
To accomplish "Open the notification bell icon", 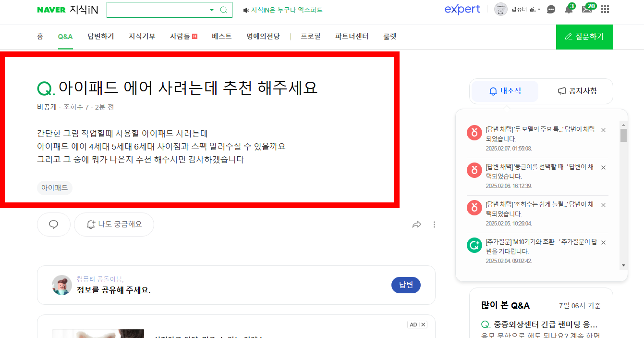I will (x=569, y=9).
